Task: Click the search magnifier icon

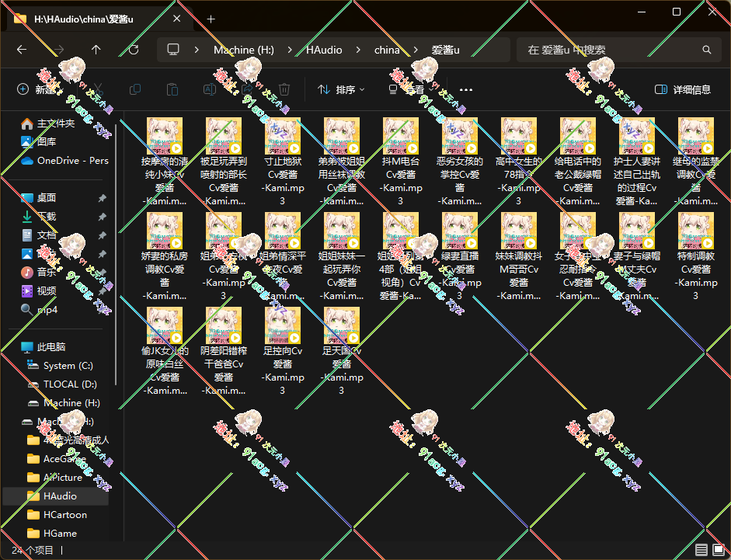Action: tap(707, 50)
